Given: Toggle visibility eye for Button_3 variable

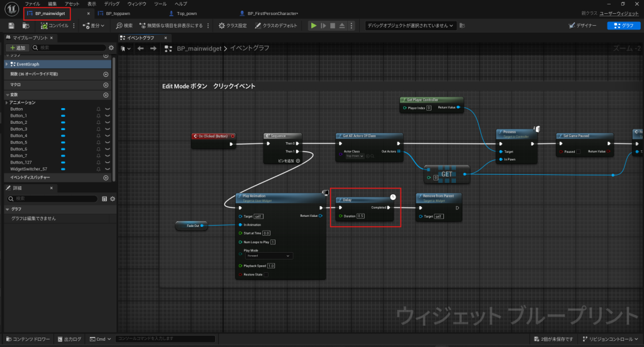Looking at the screenshot, I should pyautogui.click(x=108, y=129).
